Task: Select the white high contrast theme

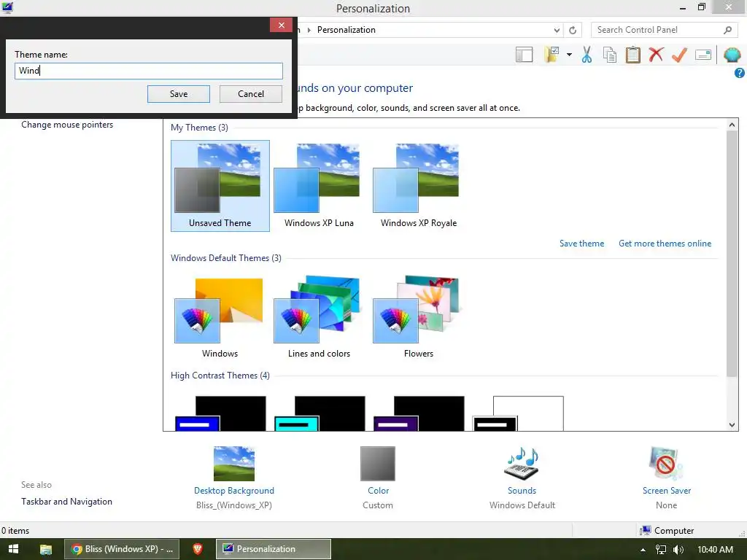Action: tap(518, 413)
